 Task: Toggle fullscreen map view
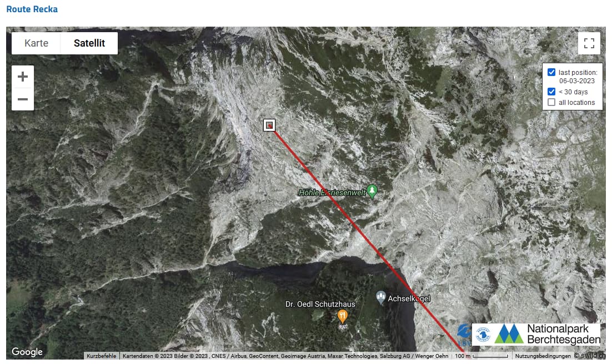click(x=589, y=43)
